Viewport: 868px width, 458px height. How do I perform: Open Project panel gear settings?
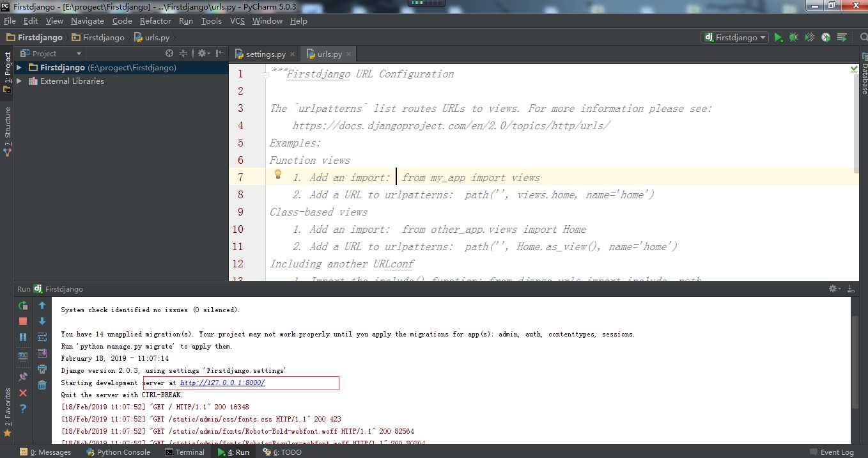203,54
